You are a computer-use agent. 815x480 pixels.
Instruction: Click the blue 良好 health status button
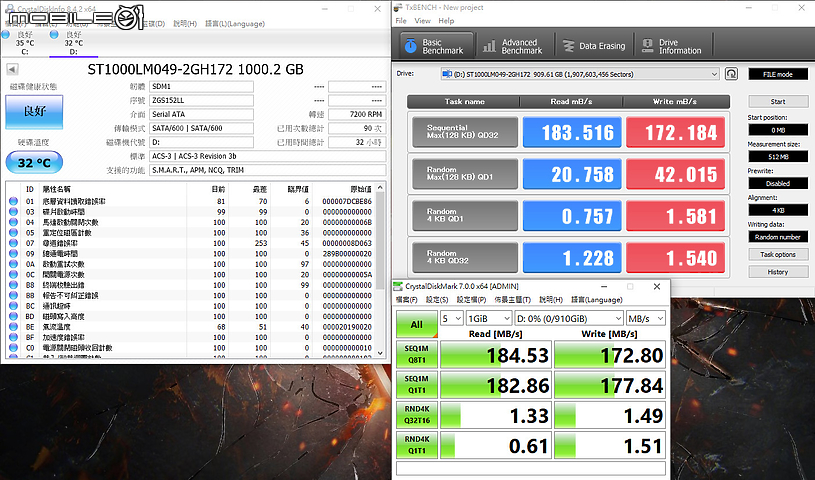(34, 112)
